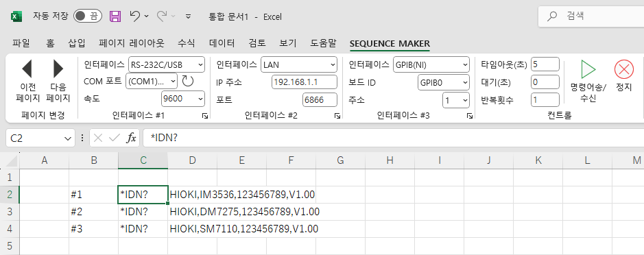This screenshot has height=255, width=644.
Task: Open the SEQUENCE MAKER ribbon tab
Action: (x=390, y=43)
